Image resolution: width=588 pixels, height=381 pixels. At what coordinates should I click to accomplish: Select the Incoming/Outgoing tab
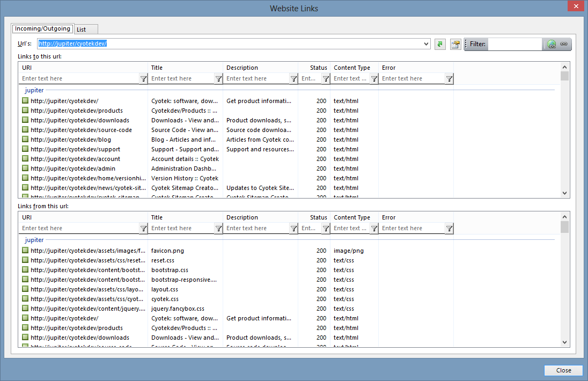click(42, 28)
